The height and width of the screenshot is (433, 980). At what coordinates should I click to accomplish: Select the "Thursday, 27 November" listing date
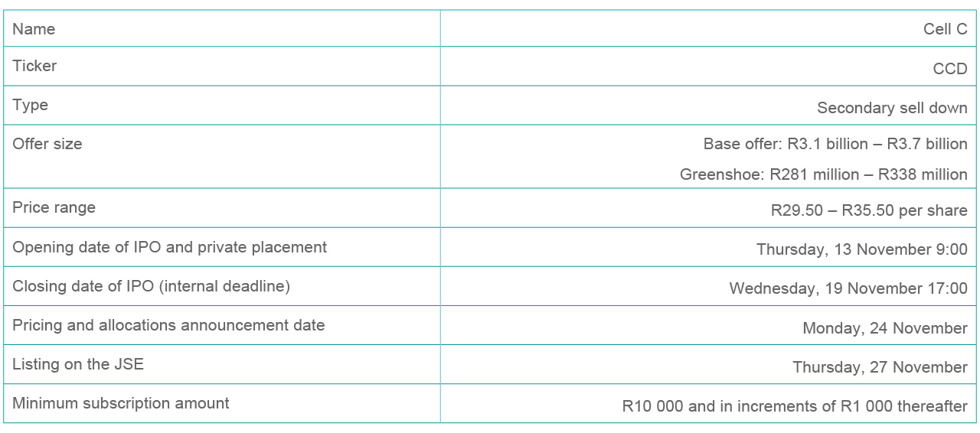click(x=880, y=367)
